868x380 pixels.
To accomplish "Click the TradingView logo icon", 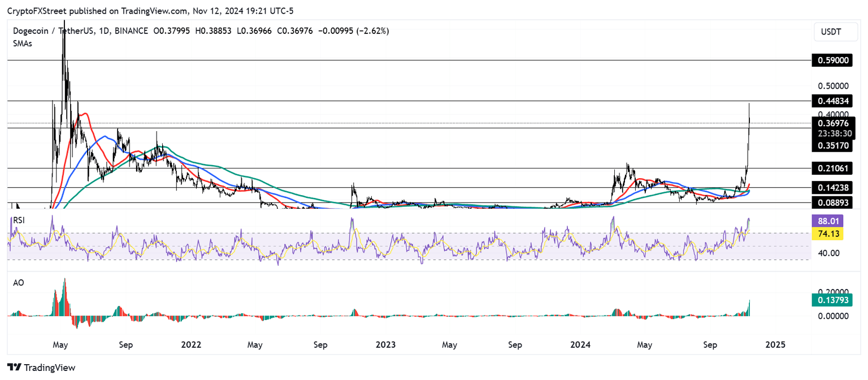I will coord(15,368).
